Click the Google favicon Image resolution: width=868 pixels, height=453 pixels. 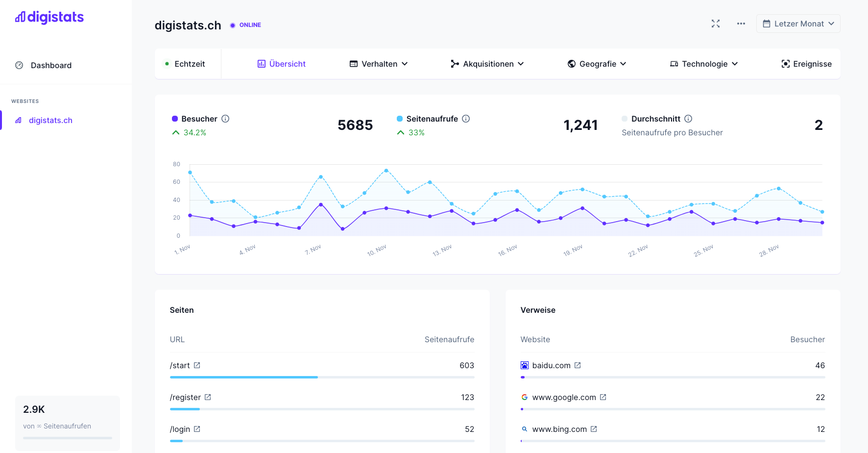pos(525,397)
